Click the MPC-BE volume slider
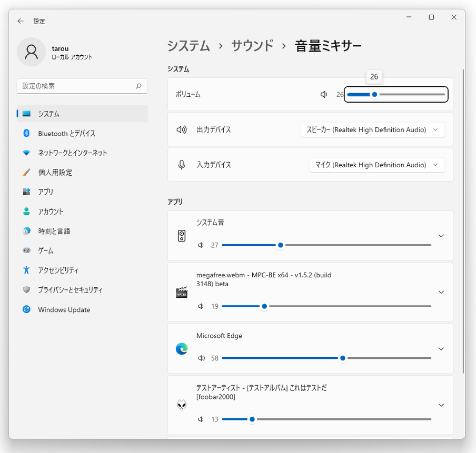Image resolution: width=476 pixels, height=453 pixels. (326, 306)
